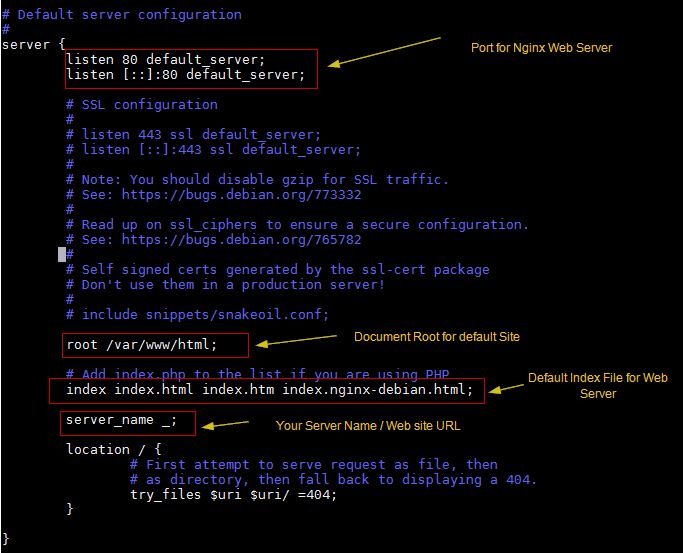
Task: Click 'Self signed certs generated' comment line
Action: click(x=278, y=270)
